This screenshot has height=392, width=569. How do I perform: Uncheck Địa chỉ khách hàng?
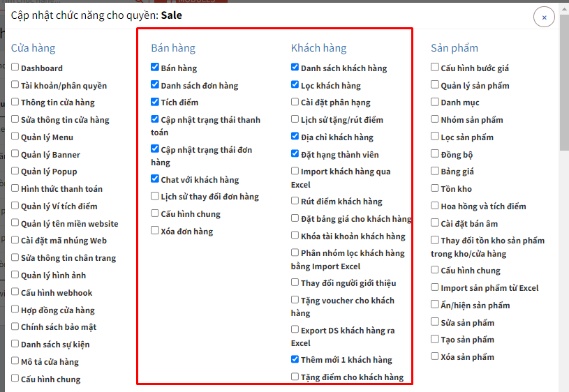(295, 137)
